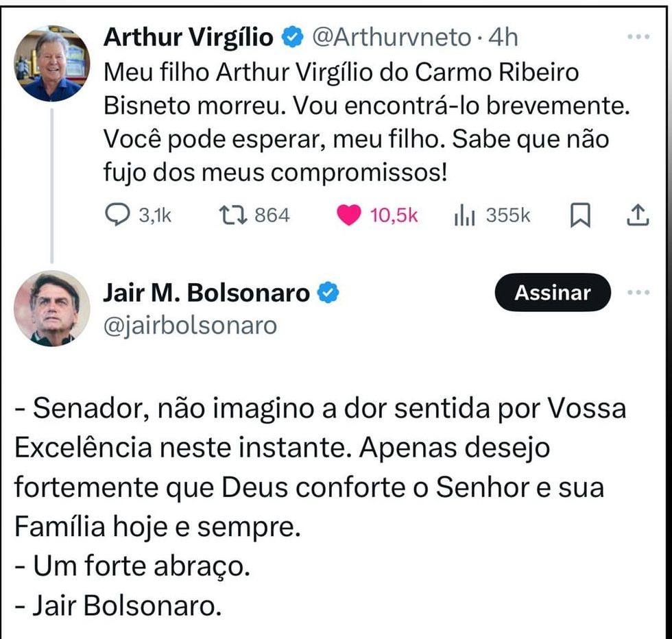This screenshot has width=672, height=639.
Task: Click the verified badge next to Arthur Virgílio
Action: coord(292,38)
